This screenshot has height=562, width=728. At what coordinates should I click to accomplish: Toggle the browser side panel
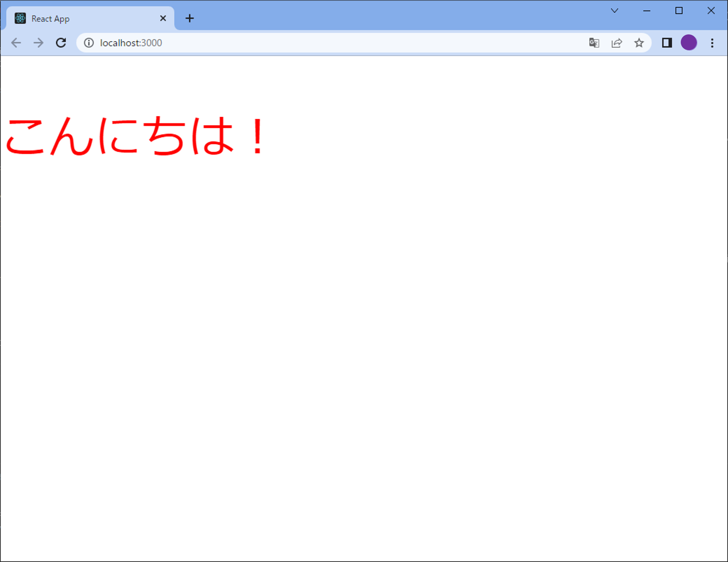(667, 43)
